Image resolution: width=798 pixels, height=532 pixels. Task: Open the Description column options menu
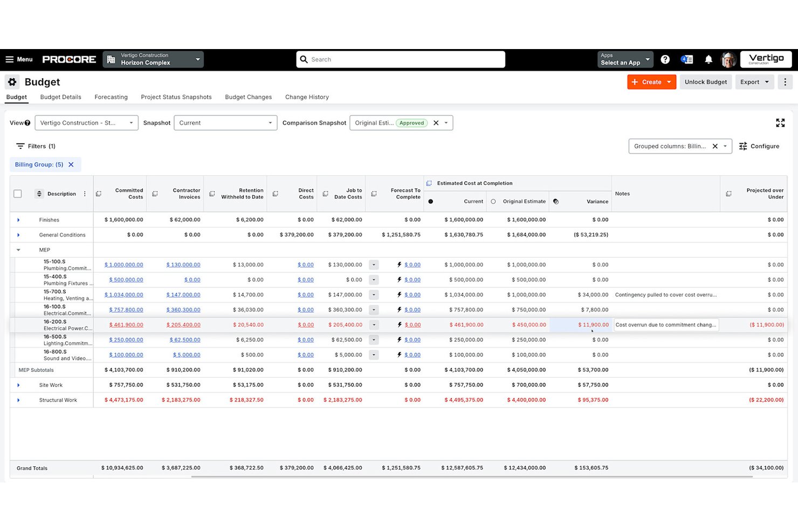pyautogui.click(x=85, y=194)
